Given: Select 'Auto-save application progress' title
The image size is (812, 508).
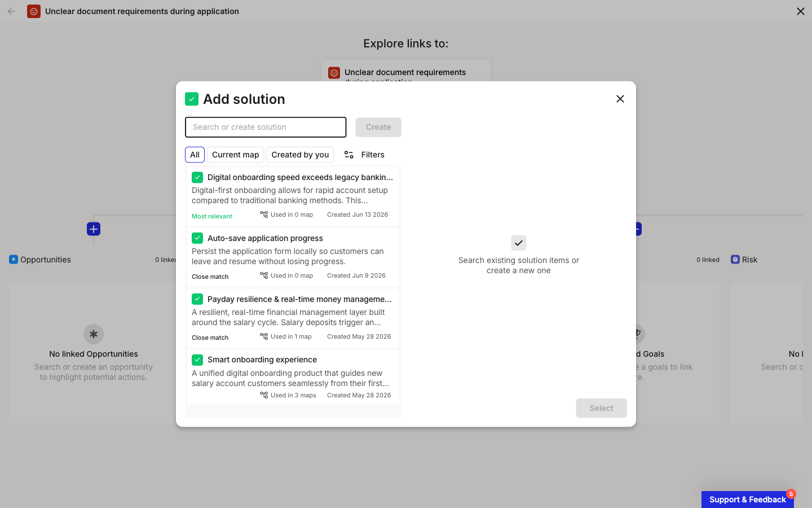Looking at the screenshot, I should point(265,238).
